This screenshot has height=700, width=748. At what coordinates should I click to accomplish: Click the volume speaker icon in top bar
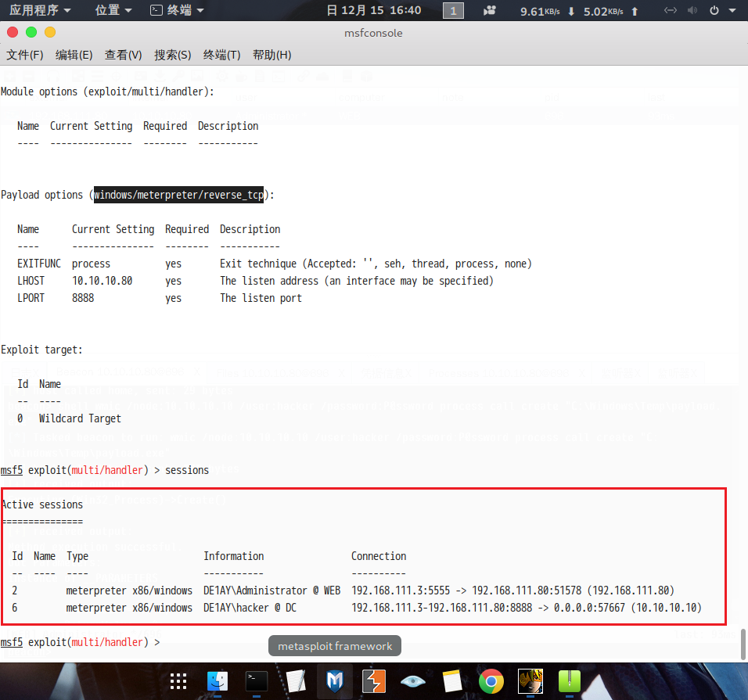pos(692,10)
